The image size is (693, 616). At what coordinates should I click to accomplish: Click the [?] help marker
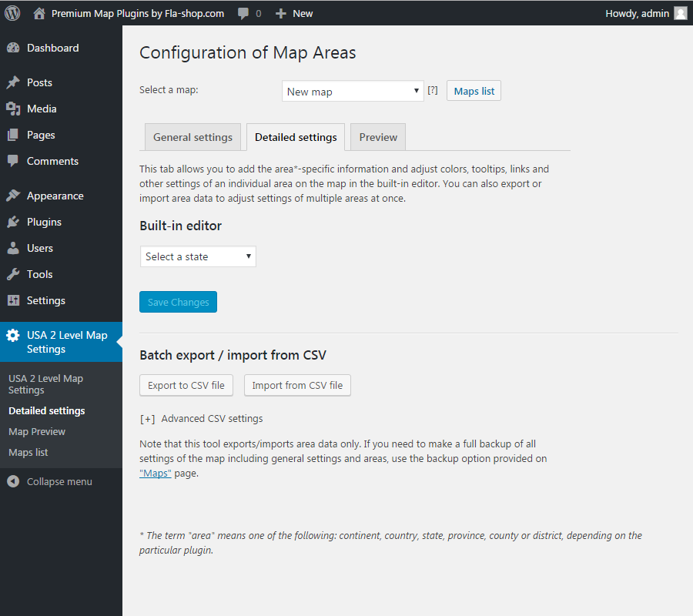click(x=433, y=91)
